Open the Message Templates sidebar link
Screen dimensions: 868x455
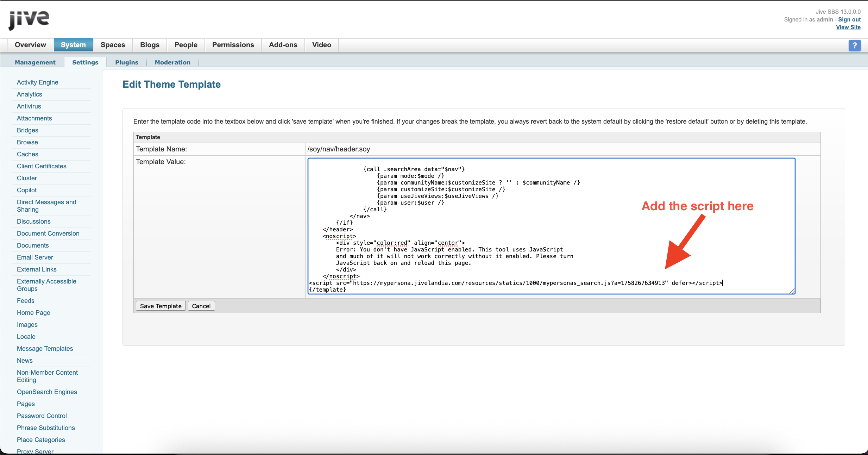(x=45, y=349)
